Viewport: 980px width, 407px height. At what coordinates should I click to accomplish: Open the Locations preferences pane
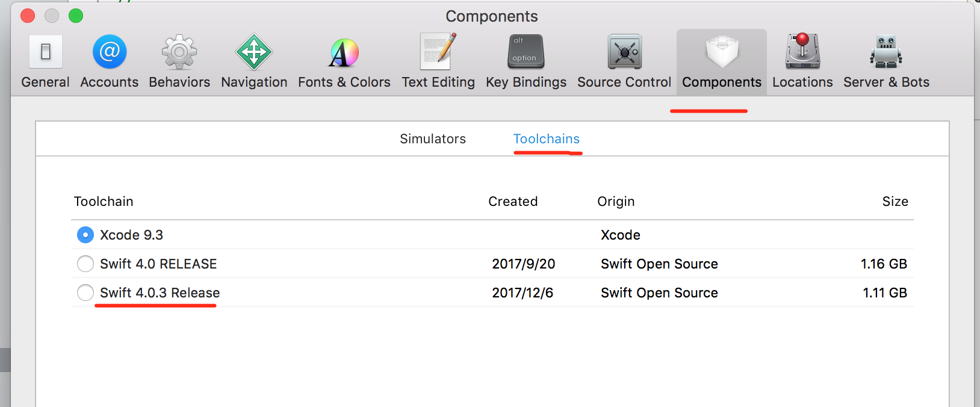tap(802, 62)
